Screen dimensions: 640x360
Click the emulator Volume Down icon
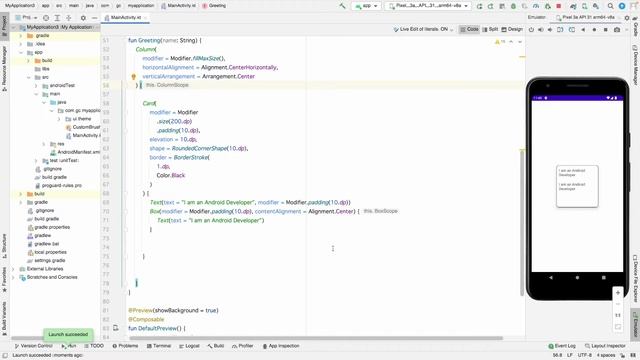tap(550, 30)
